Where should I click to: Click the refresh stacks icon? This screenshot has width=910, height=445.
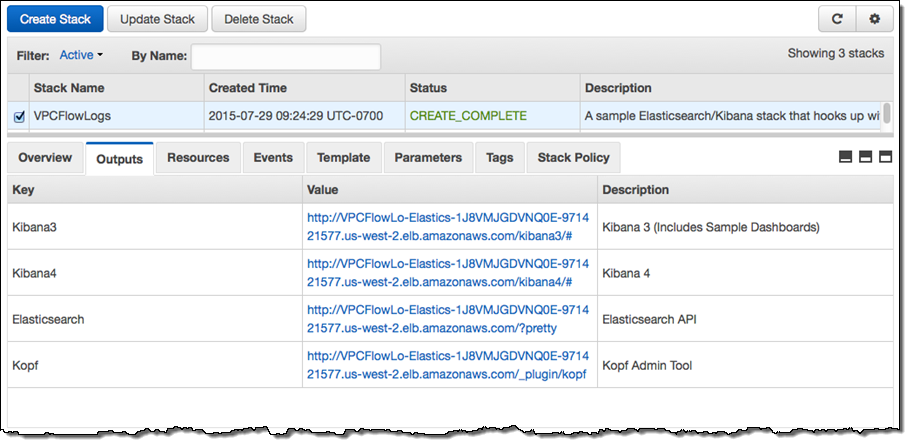click(x=836, y=18)
